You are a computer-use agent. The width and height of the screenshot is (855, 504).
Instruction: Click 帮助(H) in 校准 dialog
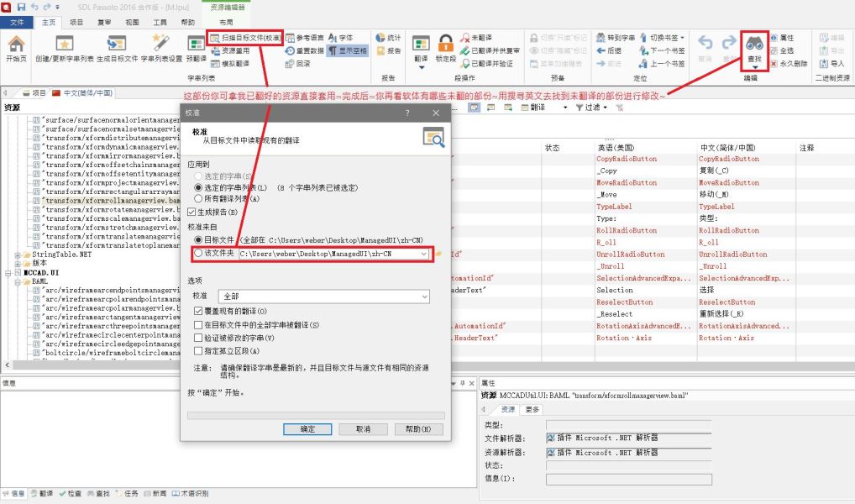tap(418, 429)
